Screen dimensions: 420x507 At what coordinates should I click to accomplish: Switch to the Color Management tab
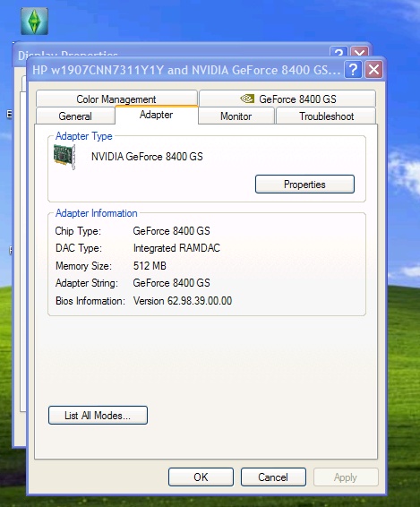(x=116, y=99)
